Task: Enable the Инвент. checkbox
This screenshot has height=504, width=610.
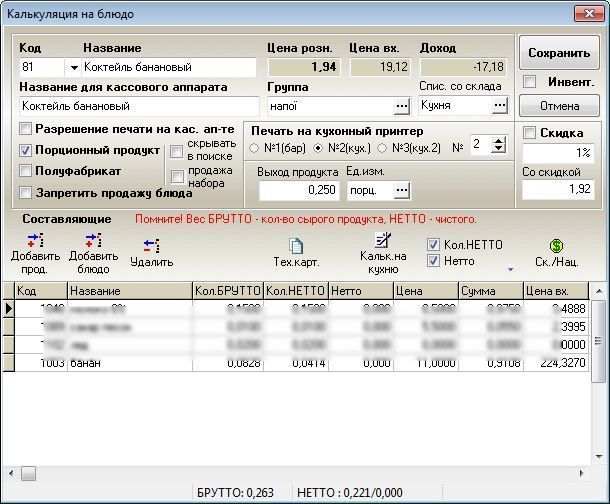Action: click(x=529, y=82)
